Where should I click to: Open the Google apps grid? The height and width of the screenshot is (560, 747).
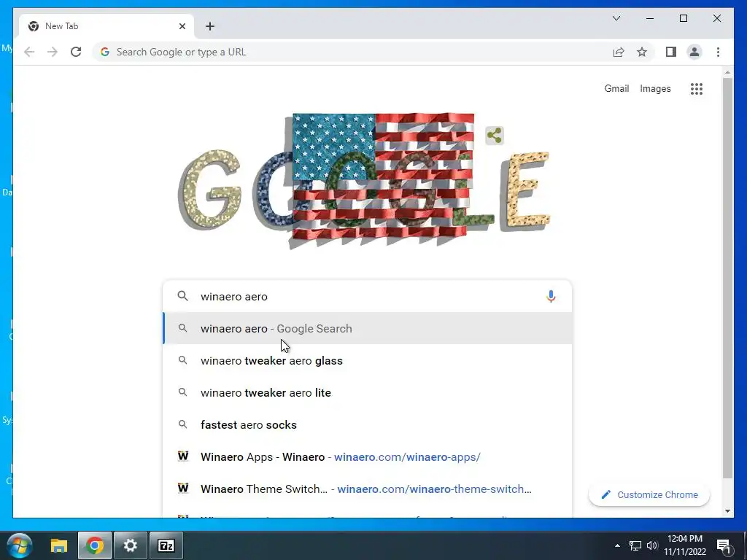697,88
